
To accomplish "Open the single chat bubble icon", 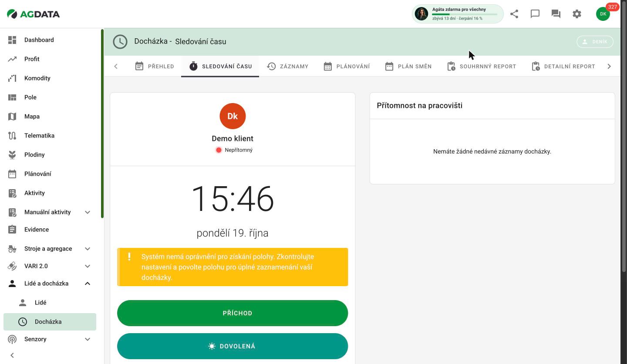I will pyautogui.click(x=535, y=14).
